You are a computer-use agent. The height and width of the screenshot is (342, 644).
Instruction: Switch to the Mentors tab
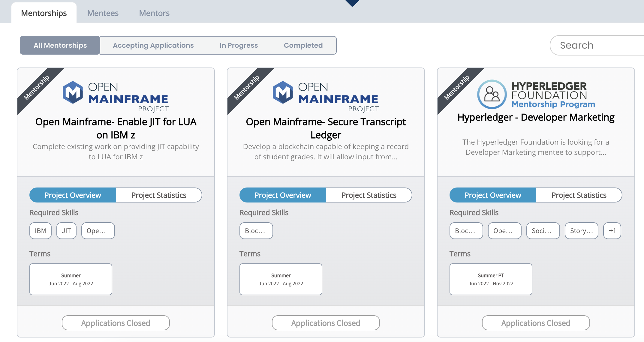point(154,13)
